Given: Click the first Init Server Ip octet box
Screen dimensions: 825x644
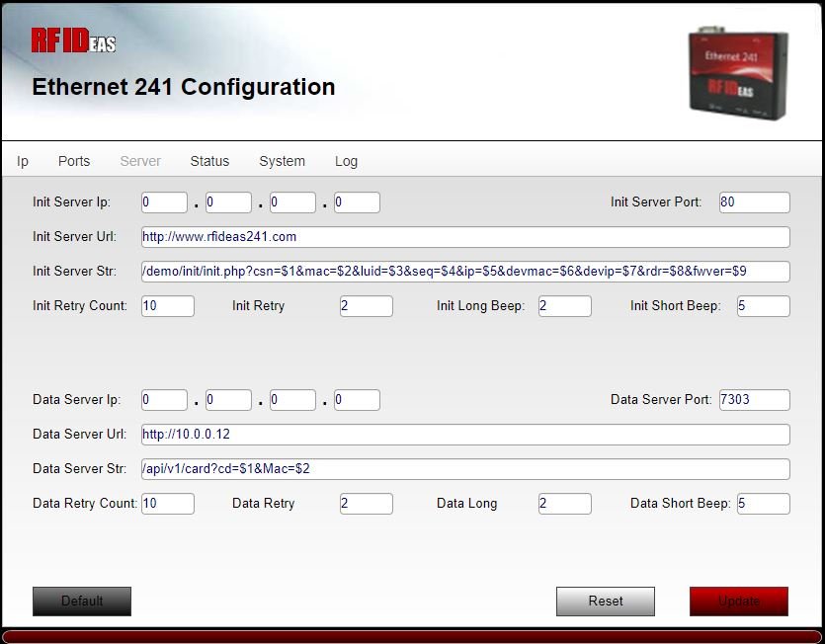Looking at the screenshot, I should [164, 201].
